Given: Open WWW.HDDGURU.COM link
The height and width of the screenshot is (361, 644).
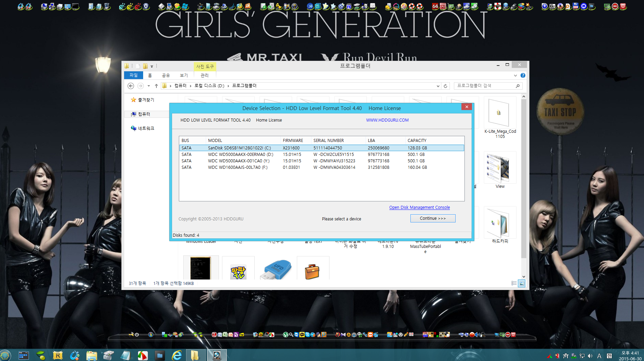Looking at the screenshot, I should 387,120.
